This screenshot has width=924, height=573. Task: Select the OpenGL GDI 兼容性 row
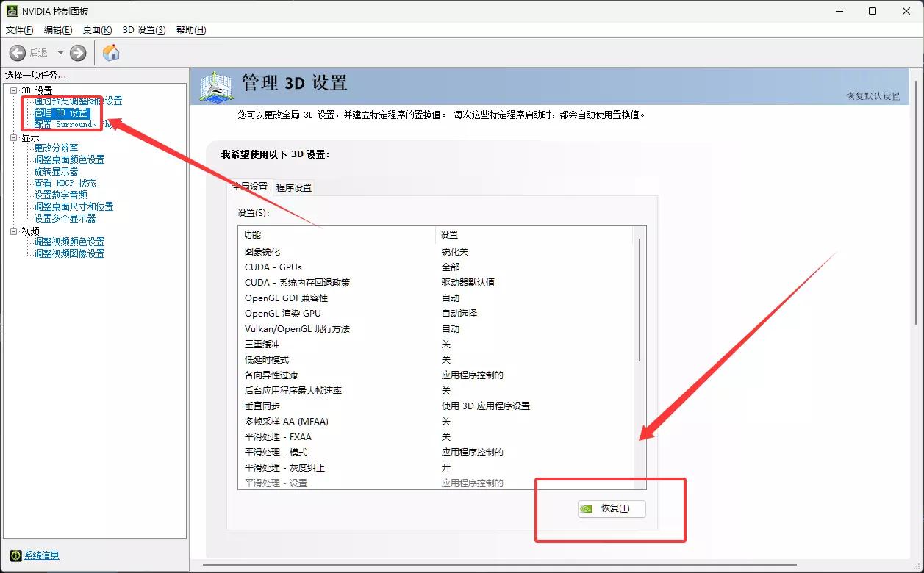[435, 298]
